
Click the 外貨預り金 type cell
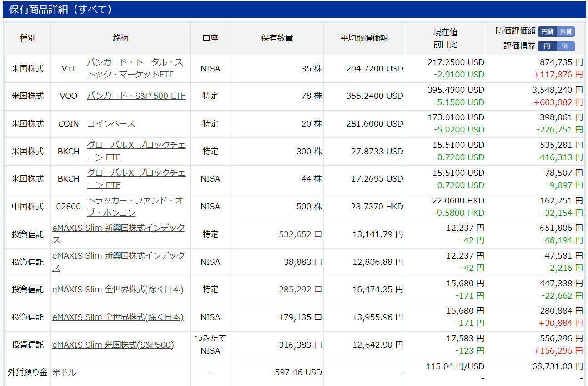click(28, 372)
